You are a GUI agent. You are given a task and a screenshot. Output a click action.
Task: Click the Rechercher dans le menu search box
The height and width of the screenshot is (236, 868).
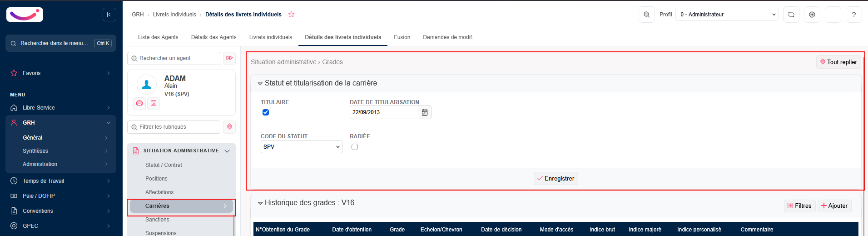pos(61,43)
